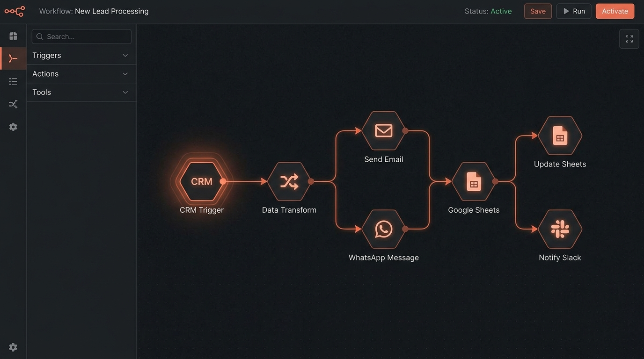Expand the Tools section
The image size is (644, 359).
point(81,92)
